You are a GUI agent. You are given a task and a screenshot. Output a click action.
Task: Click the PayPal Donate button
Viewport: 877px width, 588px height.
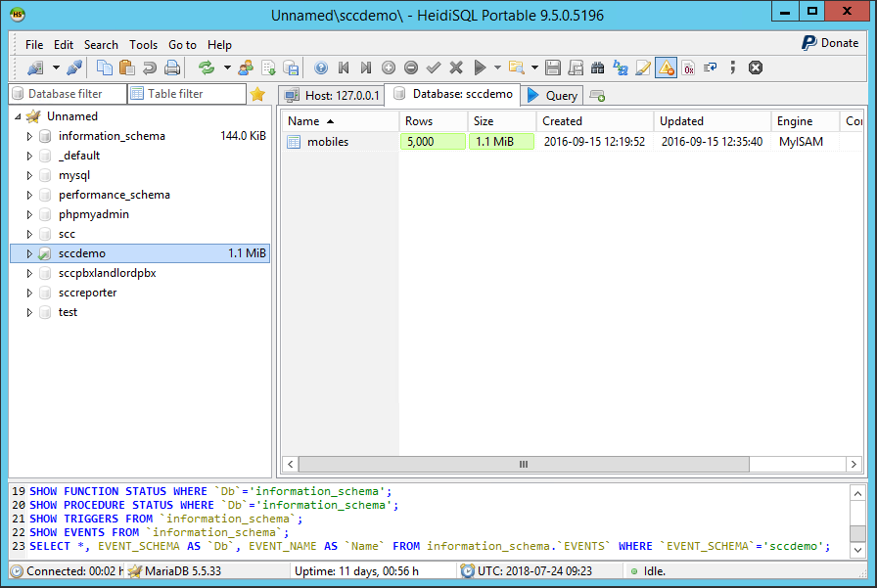pyautogui.click(x=830, y=43)
